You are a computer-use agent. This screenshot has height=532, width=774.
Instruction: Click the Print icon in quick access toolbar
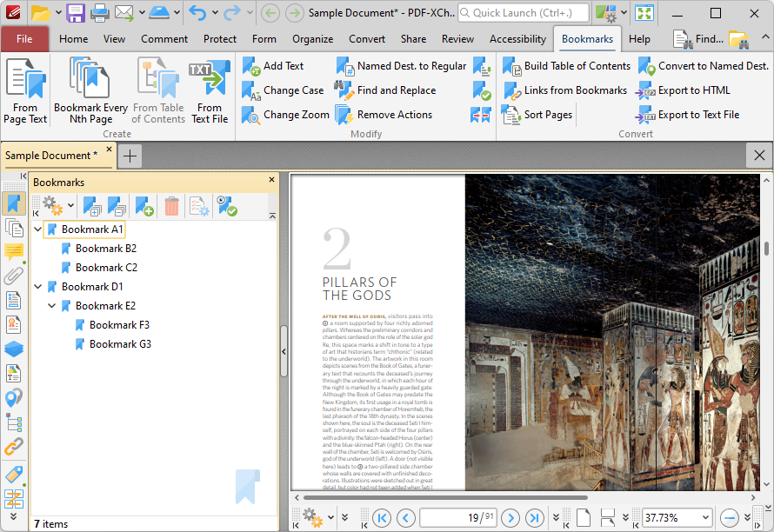[x=100, y=13]
